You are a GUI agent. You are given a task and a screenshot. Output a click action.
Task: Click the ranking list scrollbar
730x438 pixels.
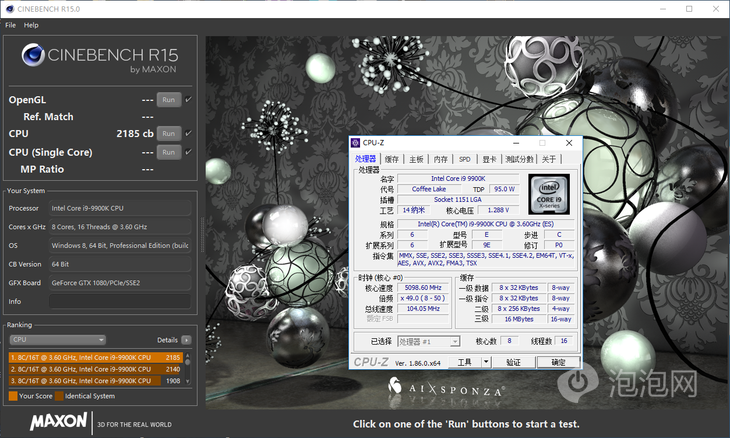188,369
